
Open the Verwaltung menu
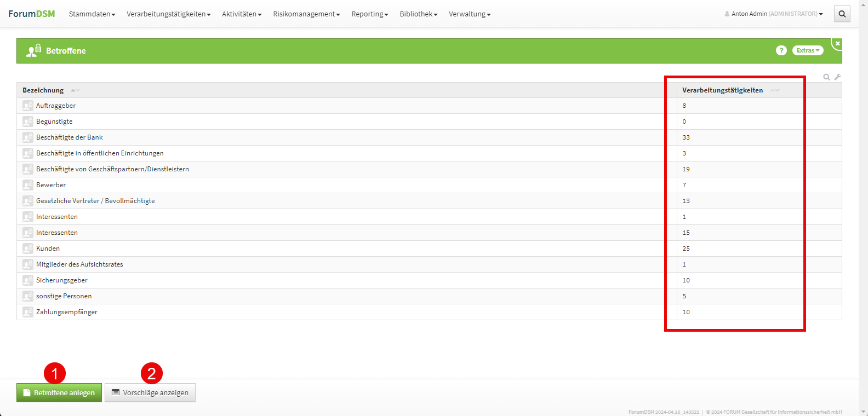(470, 14)
